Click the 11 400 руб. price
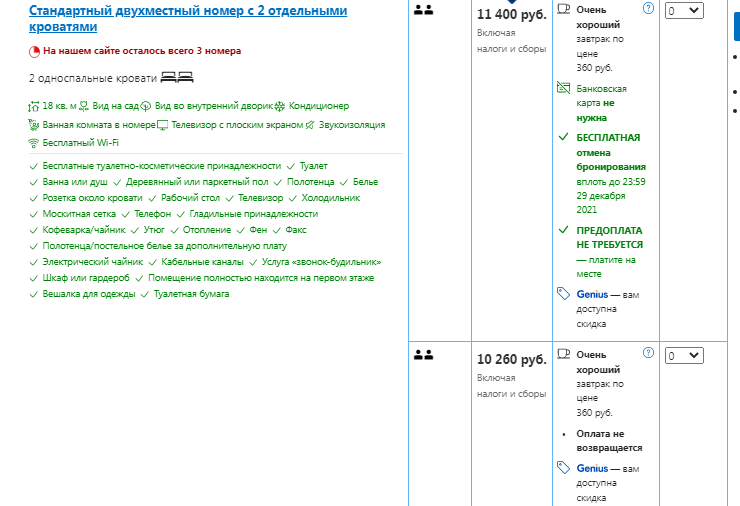The height and width of the screenshot is (506, 740). tap(512, 15)
